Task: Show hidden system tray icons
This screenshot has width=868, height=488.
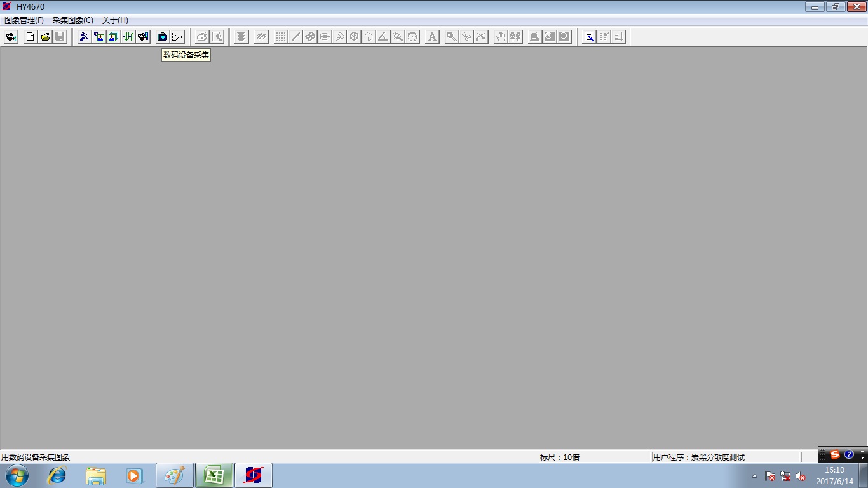Action: pyautogui.click(x=754, y=476)
